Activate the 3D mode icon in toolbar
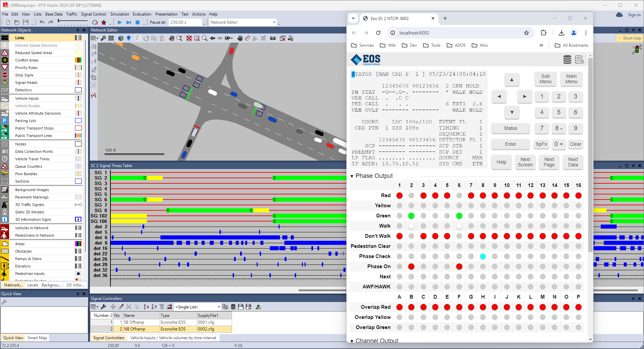The image size is (644, 349). (290, 38)
